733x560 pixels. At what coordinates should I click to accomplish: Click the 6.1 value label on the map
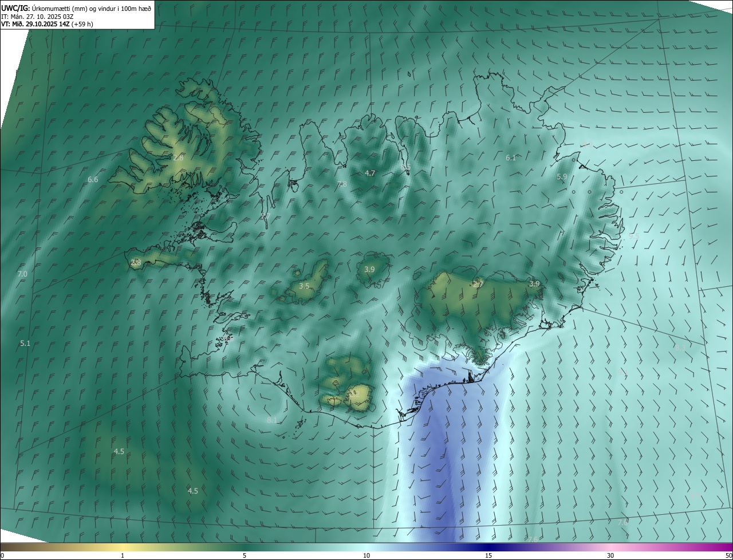click(511, 157)
